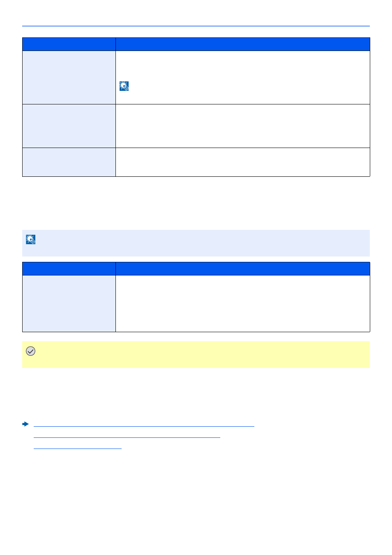Click the note icon in the light blue banner
Image resolution: width=392 pixels, height=555 pixels.
pos(31,239)
